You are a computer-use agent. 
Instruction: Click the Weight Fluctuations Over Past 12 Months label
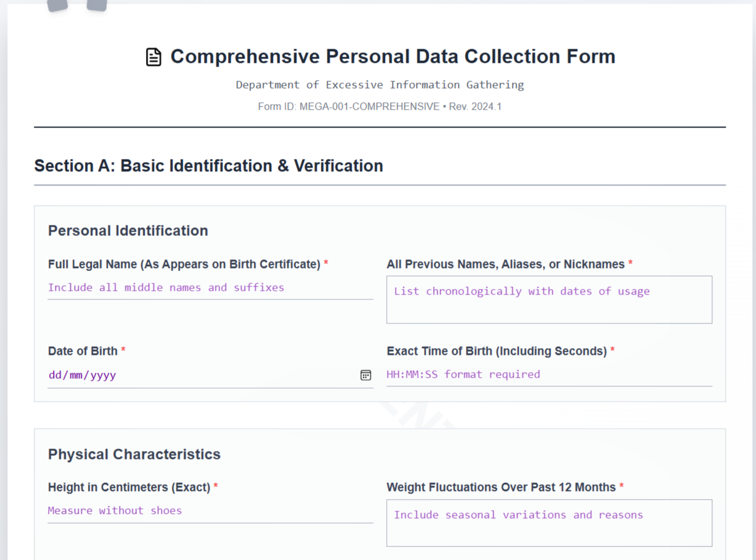(501, 487)
